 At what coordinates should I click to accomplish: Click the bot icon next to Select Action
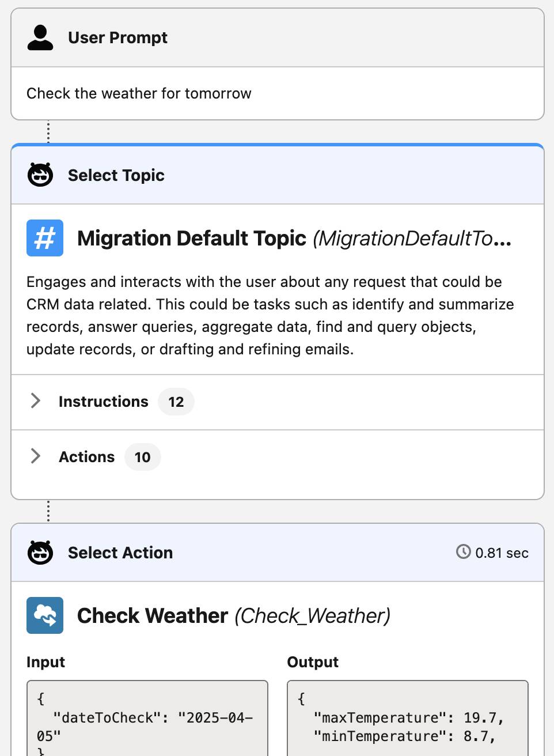pyautogui.click(x=39, y=552)
